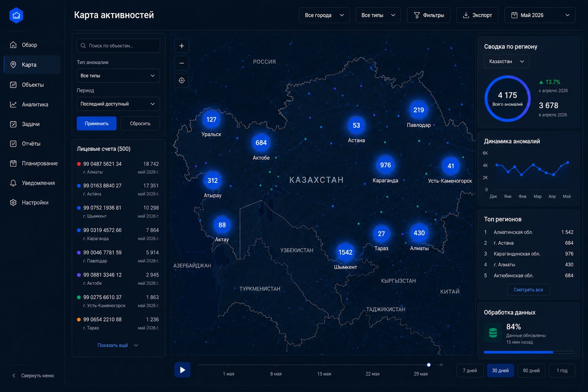The width and height of the screenshot is (588, 392).
Task: Click the Уведомления bell icon
Action: click(x=13, y=183)
